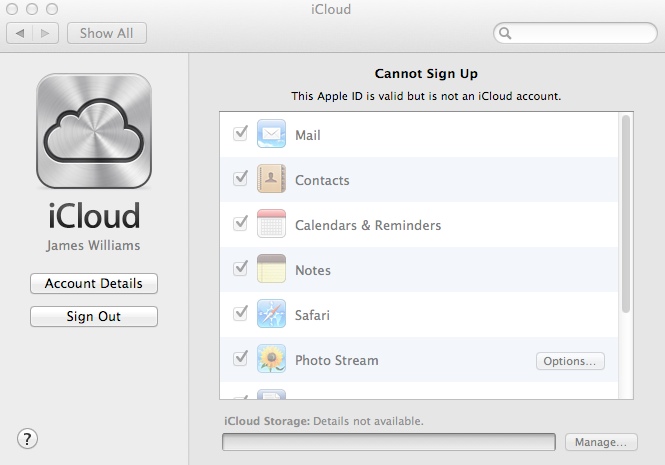Image resolution: width=665 pixels, height=465 pixels.
Task: Click the Mail label text
Action: click(x=308, y=135)
